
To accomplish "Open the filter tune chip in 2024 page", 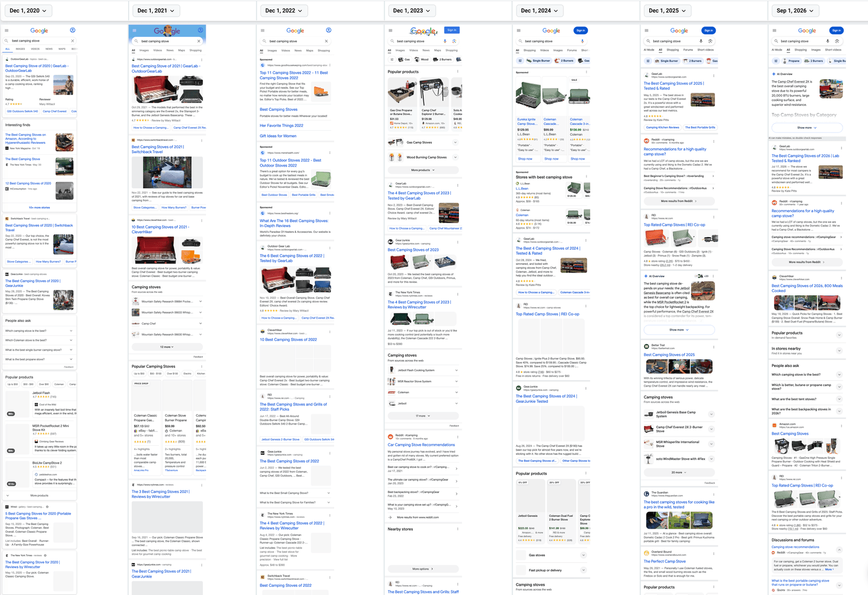I will pyautogui.click(x=520, y=61).
